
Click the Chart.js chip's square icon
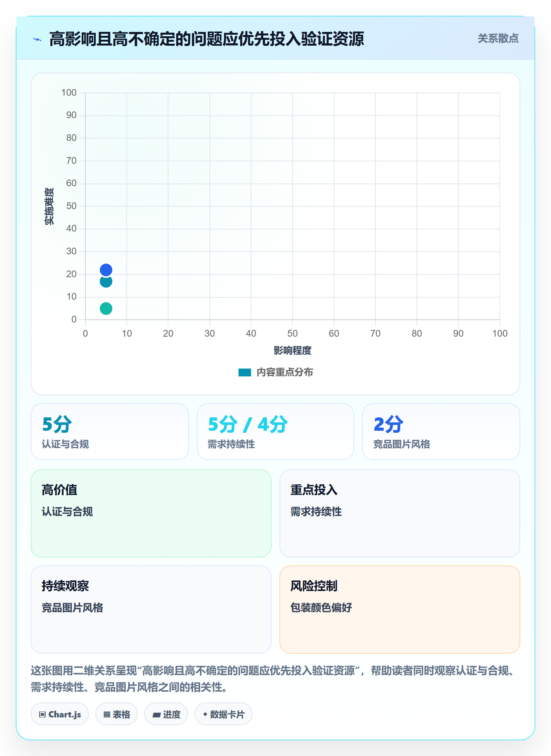click(x=43, y=715)
